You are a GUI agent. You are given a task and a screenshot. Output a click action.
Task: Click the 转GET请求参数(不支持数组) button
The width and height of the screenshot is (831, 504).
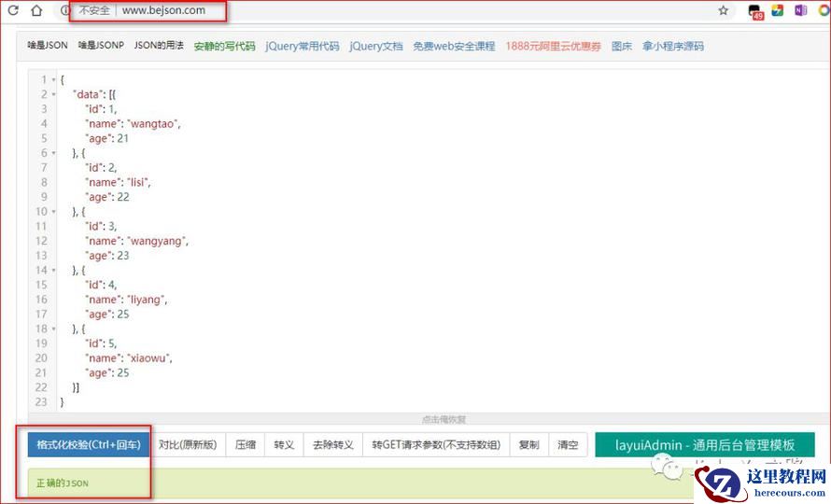pyautogui.click(x=436, y=444)
